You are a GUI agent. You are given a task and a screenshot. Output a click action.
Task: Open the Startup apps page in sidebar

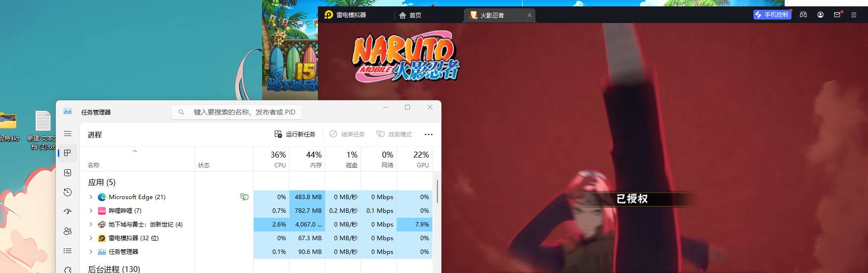click(68, 211)
